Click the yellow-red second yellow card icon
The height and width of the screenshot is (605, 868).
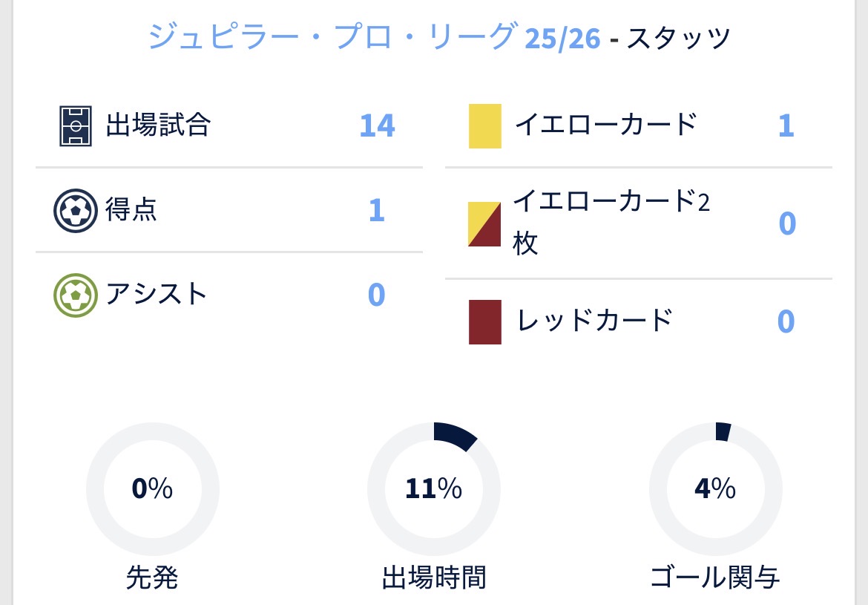click(485, 223)
